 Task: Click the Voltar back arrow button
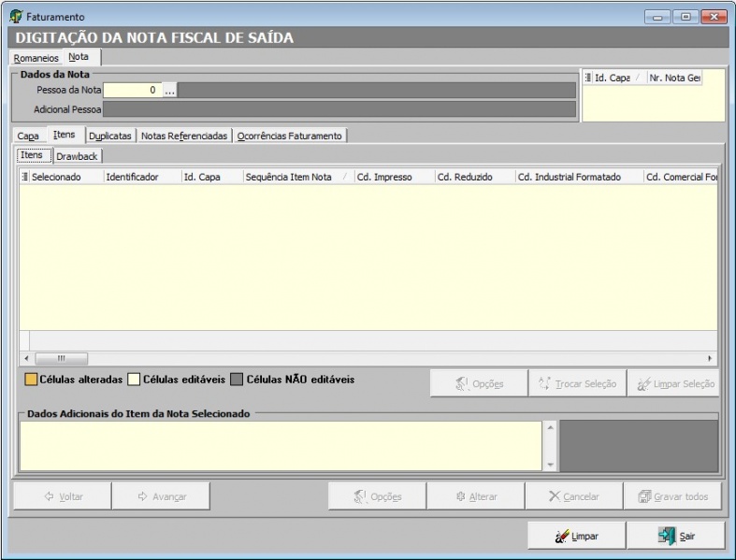[63, 496]
